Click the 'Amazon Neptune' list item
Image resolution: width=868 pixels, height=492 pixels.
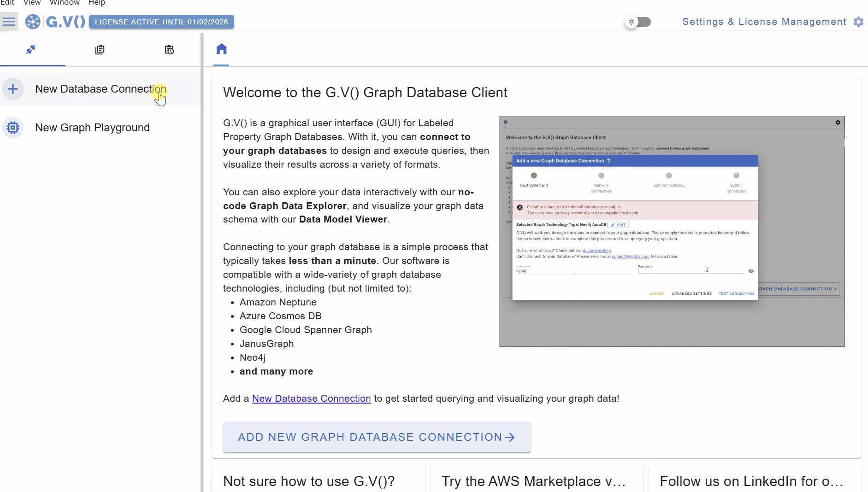point(278,302)
